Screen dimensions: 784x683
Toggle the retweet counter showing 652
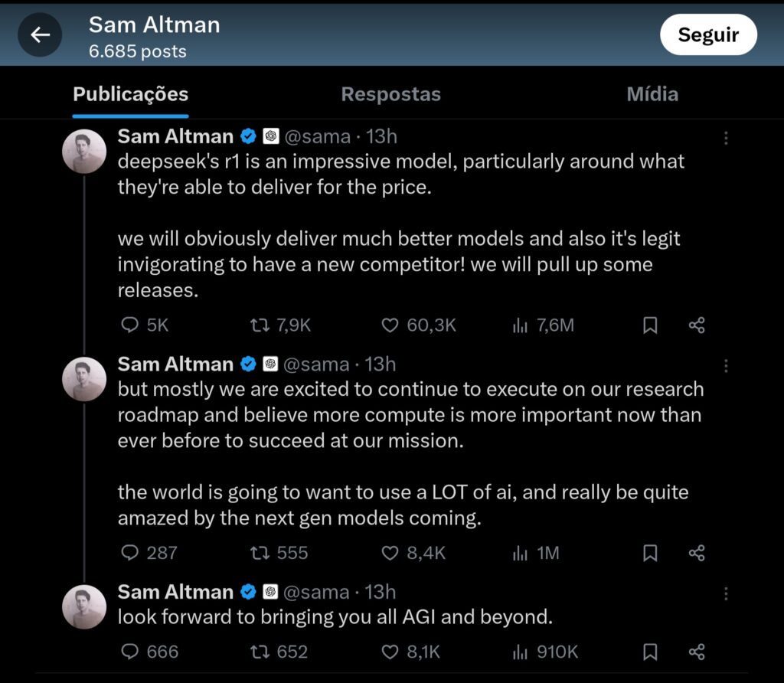coord(260,652)
